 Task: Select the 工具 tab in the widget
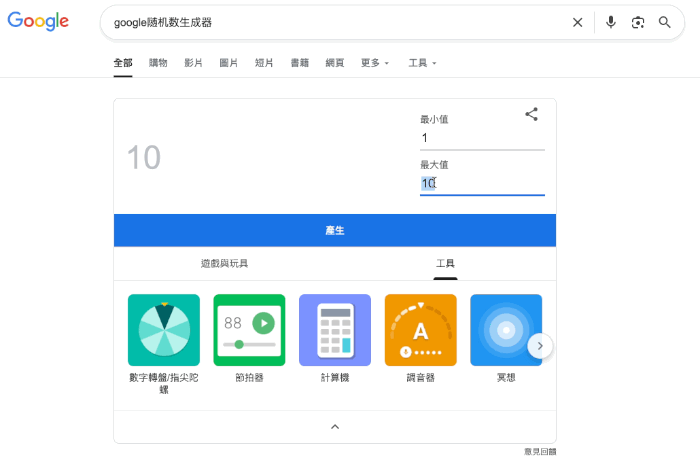[x=445, y=263]
